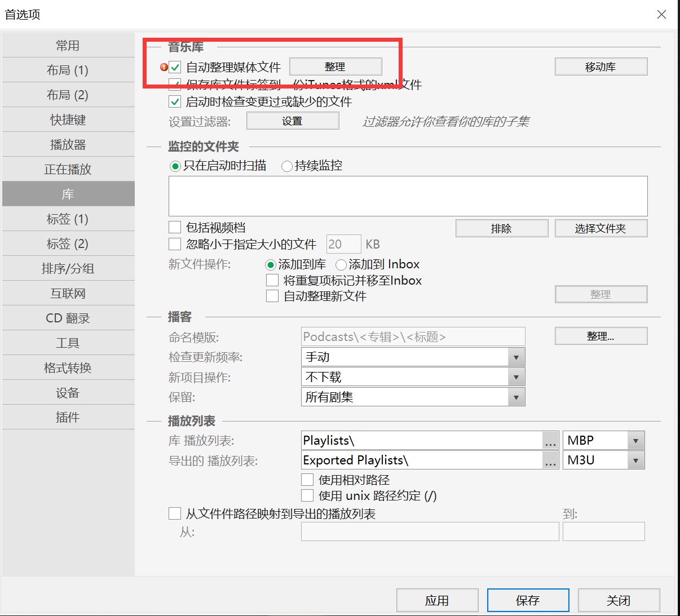Open the 保留 dropdown showing 所有剧集
The image size is (680, 616).
tap(516, 397)
